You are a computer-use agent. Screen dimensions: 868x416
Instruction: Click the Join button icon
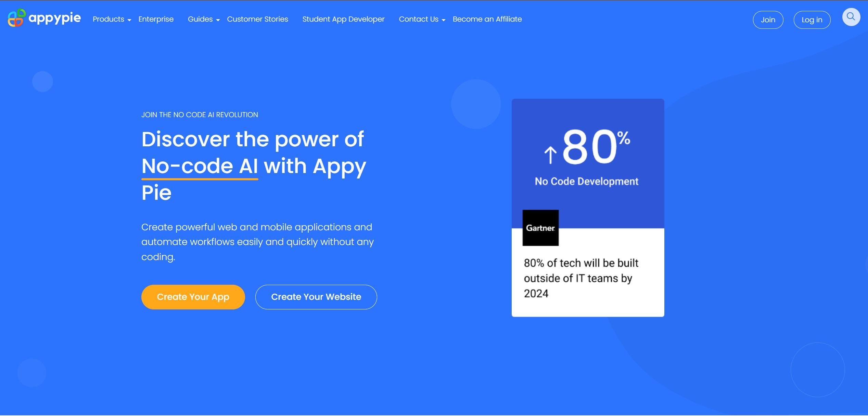[x=768, y=20]
